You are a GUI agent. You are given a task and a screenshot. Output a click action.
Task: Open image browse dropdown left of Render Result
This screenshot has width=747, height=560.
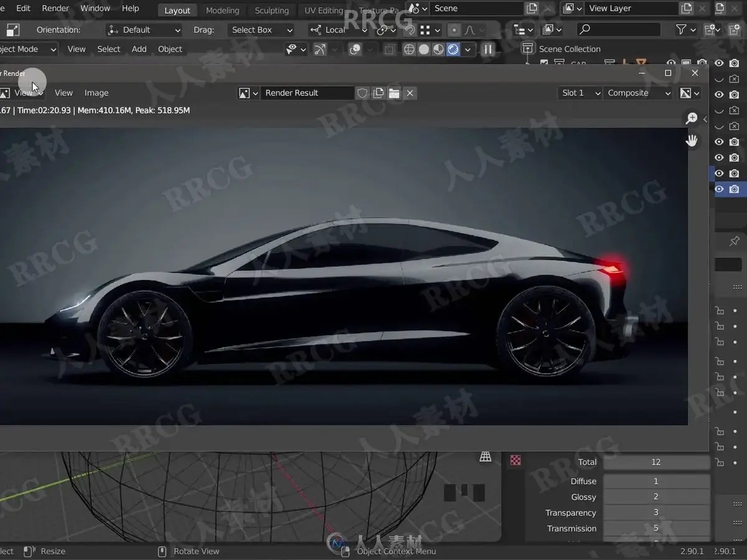[248, 93]
